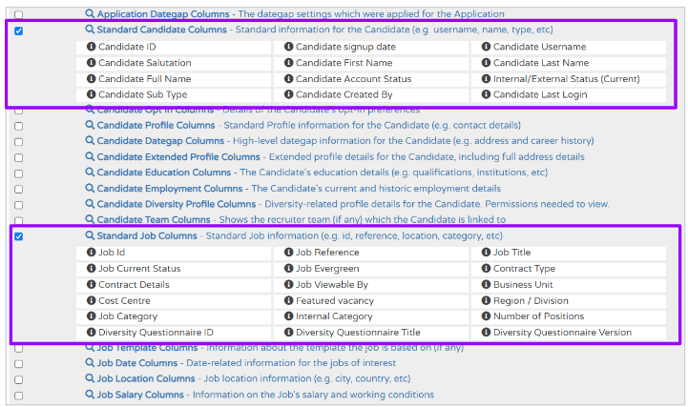
Task: Click the Contract Details field label
Action: (x=134, y=285)
